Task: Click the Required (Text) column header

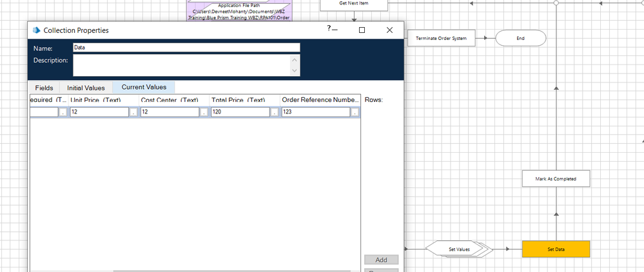Action: coord(48,100)
